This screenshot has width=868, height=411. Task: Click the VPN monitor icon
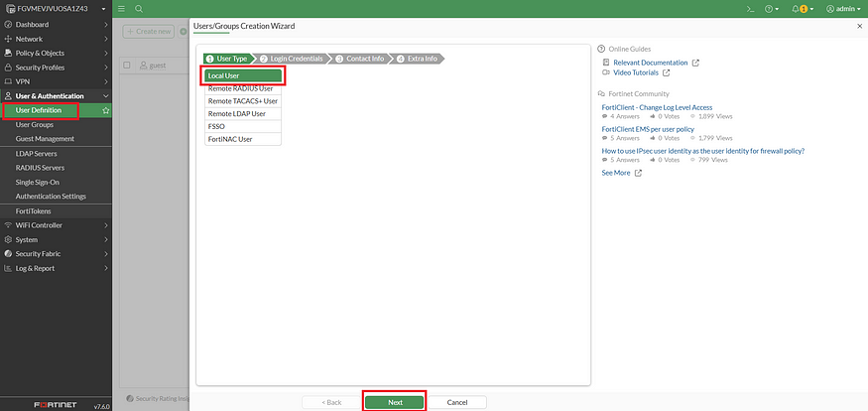pyautogui.click(x=8, y=81)
